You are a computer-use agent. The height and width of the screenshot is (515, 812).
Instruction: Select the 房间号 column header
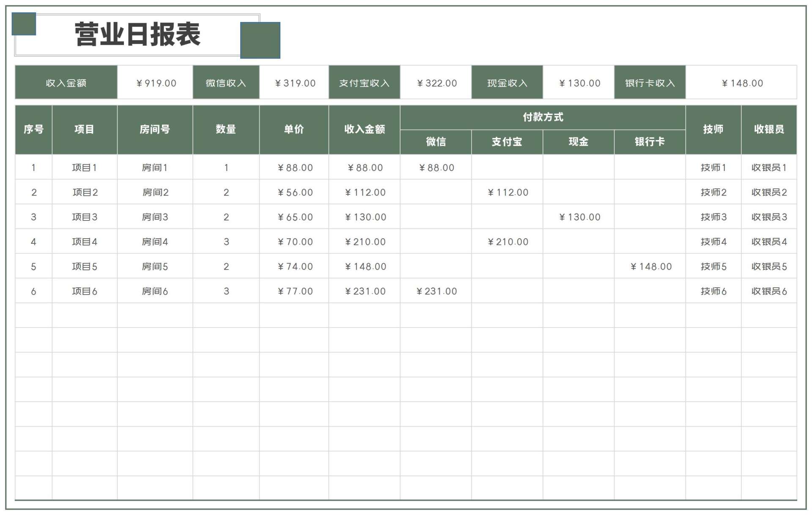click(x=155, y=129)
